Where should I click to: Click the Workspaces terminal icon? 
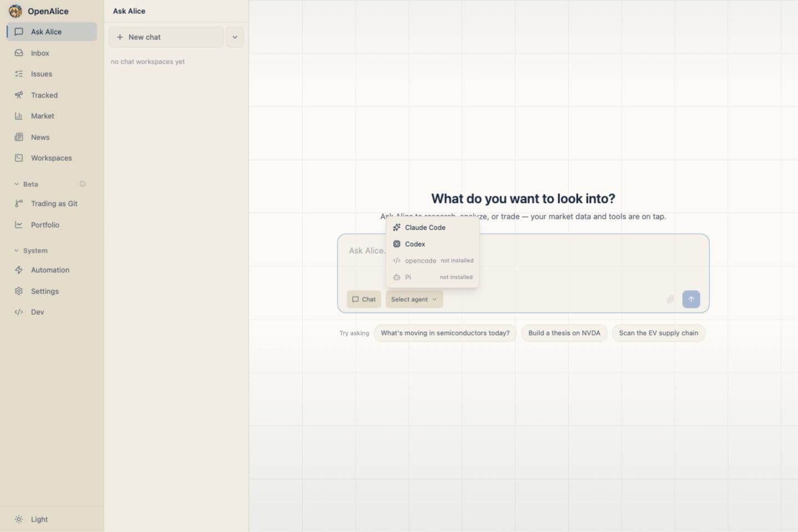click(x=19, y=158)
